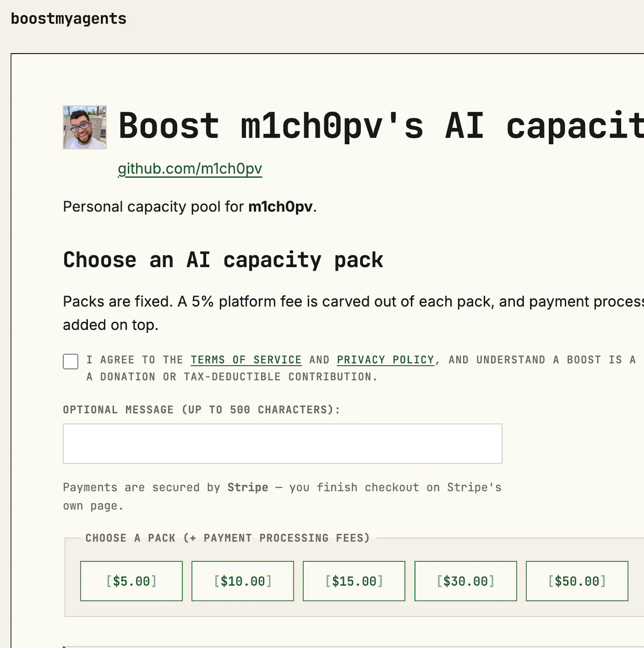Open the Terms of Service link
This screenshot has width=644, height=648.
[246, 360]
